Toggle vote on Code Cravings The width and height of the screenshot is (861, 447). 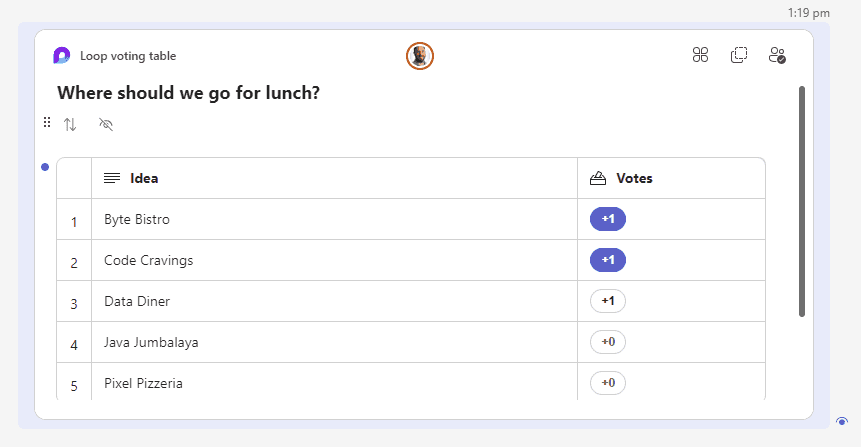(x=608, y=260)
